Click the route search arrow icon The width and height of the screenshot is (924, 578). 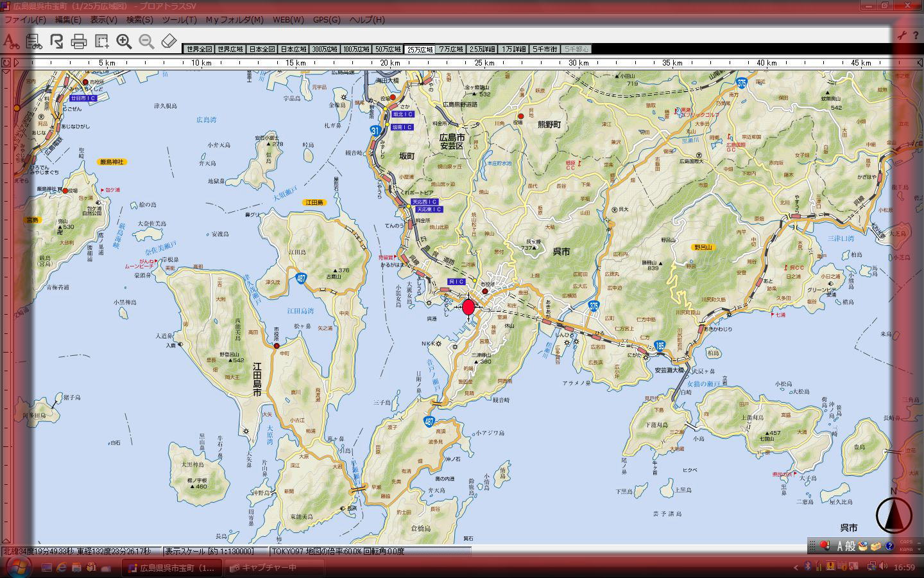(56, 42)
